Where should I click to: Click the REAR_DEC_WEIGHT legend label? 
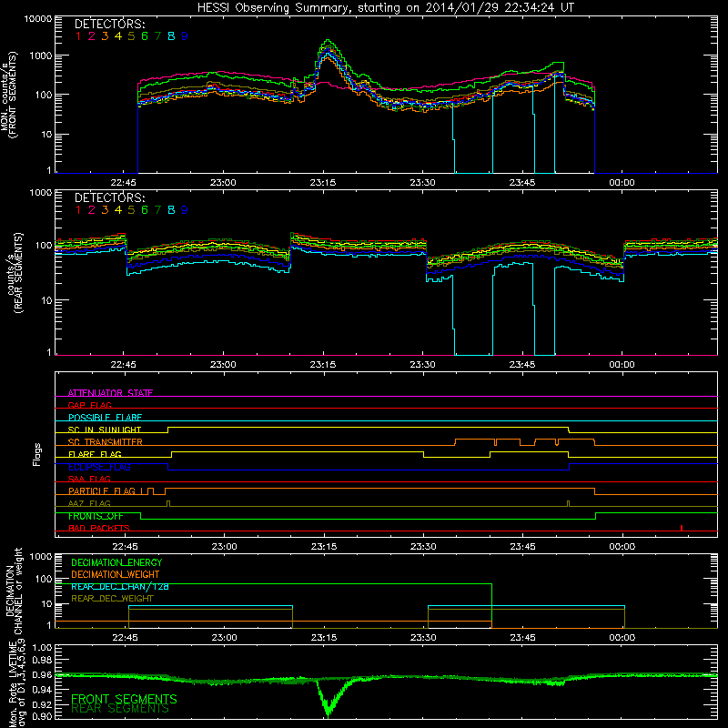click(x=112, y=599)
